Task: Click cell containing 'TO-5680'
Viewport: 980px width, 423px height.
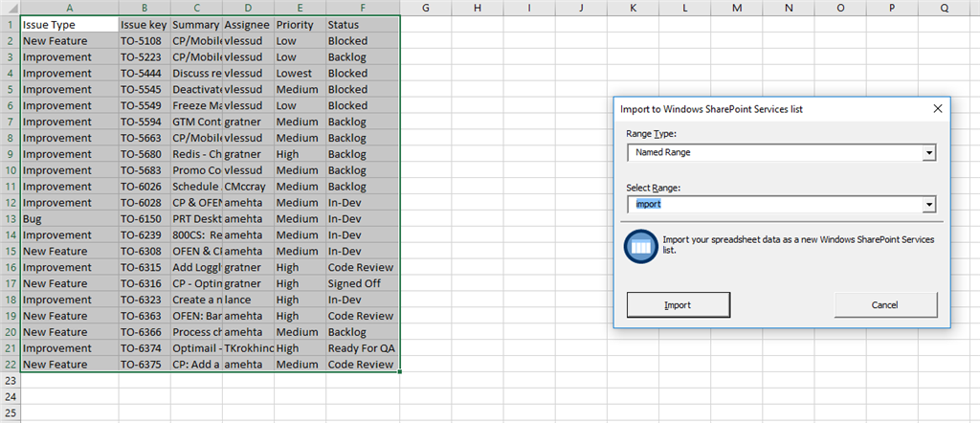Action: click(145, 154)
